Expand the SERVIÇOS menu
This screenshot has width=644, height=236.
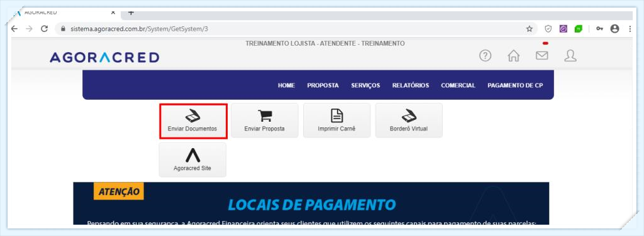tap(365, 85)
